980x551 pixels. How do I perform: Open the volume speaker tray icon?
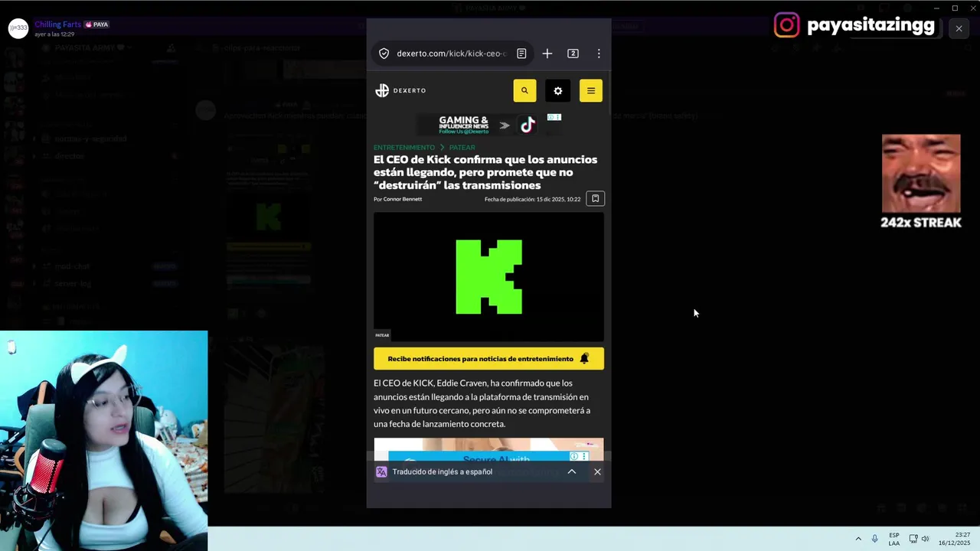[925, 539]
